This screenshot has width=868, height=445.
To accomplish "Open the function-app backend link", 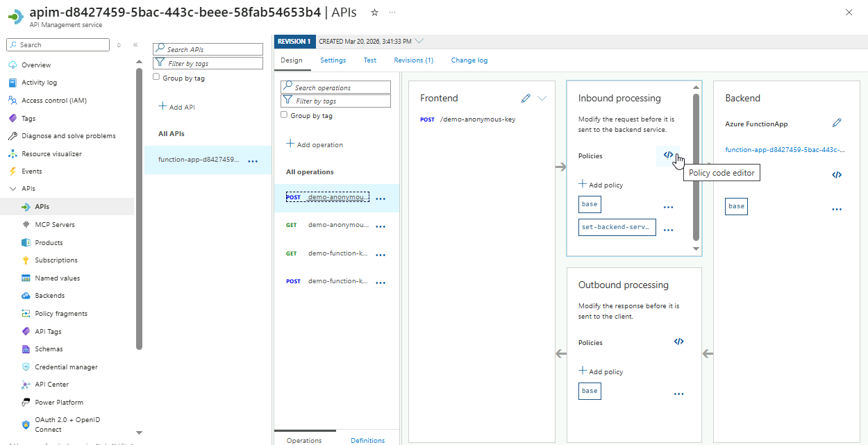I will click(x=784, y=149).
